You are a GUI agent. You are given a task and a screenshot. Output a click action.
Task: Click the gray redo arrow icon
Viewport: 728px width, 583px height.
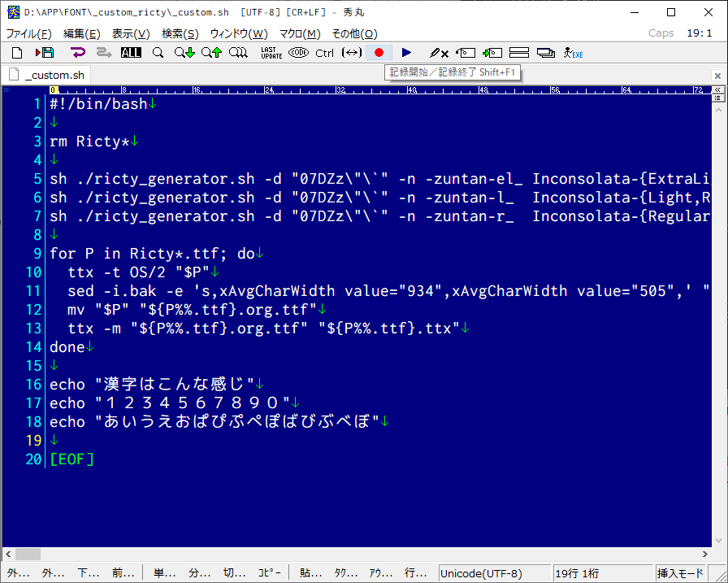(104, 53)
